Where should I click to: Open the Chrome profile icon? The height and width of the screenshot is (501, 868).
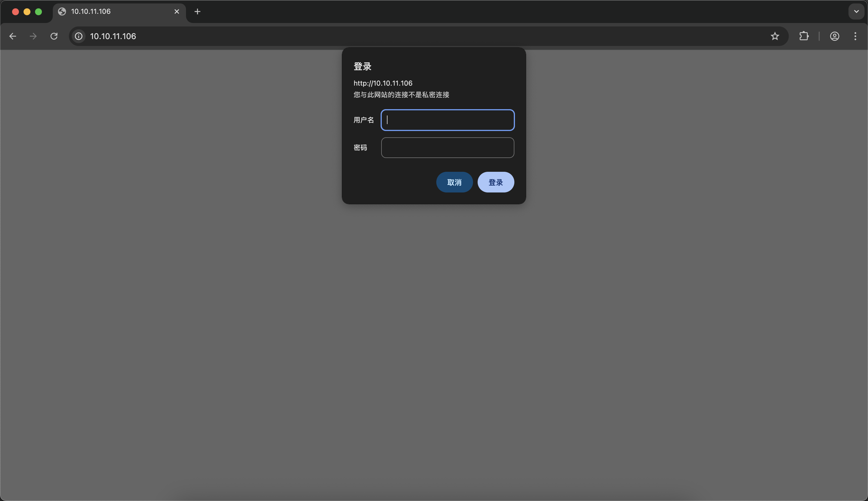pyautogui.click(x=835, y=36)
